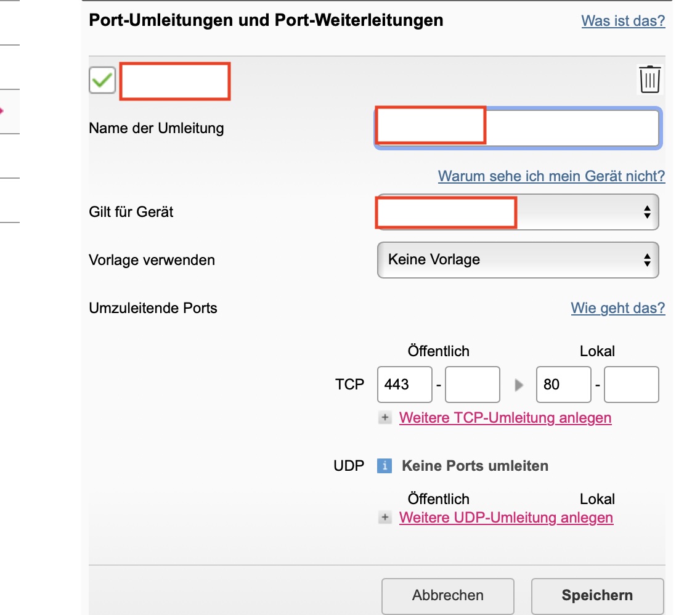Click the local TCP start port field

point(563,385)
